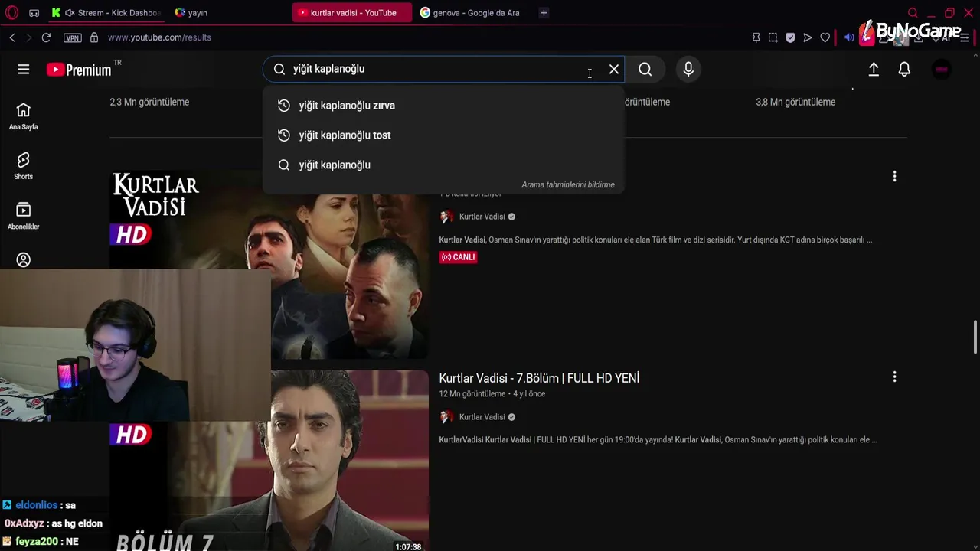Click the Opera pinboard pin icon
Image resolution: width=980 pixels, height=551 pixels.
coord(756,37)
